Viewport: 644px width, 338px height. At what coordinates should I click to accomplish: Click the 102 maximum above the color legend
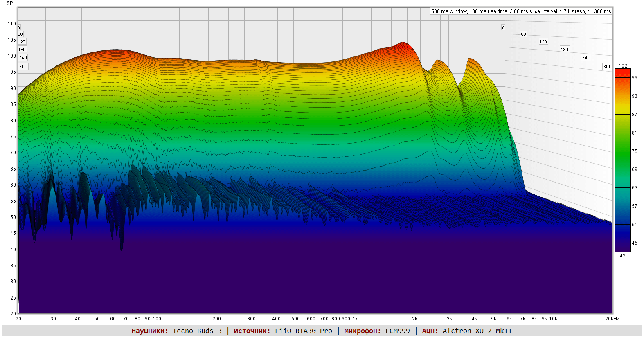623,66
